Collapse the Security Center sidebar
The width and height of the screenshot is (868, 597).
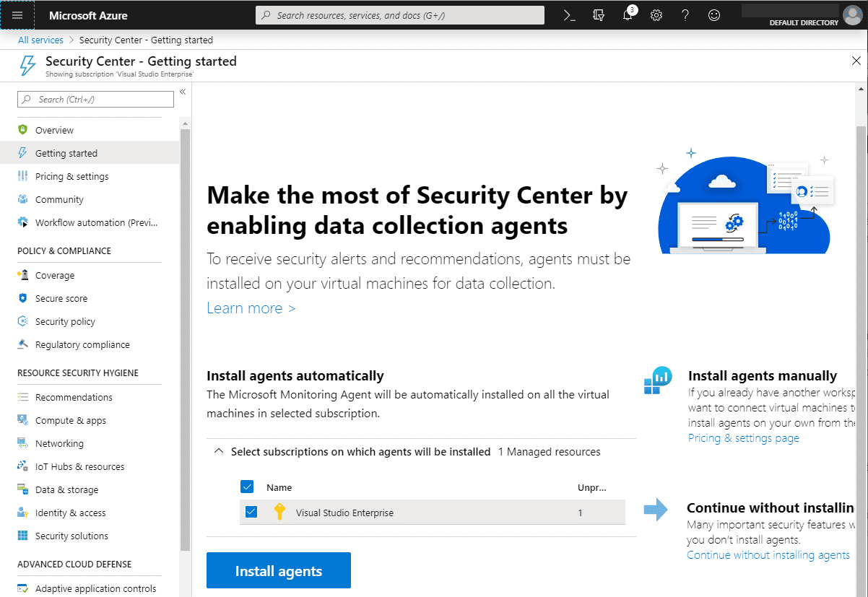click(x=183, y=91)
